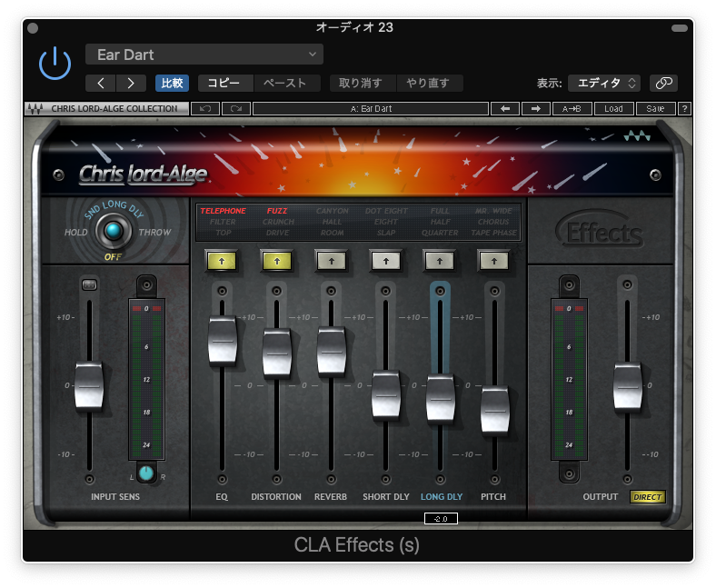
Task: Click the window close button at top left
Action: [x=33, y=28]
